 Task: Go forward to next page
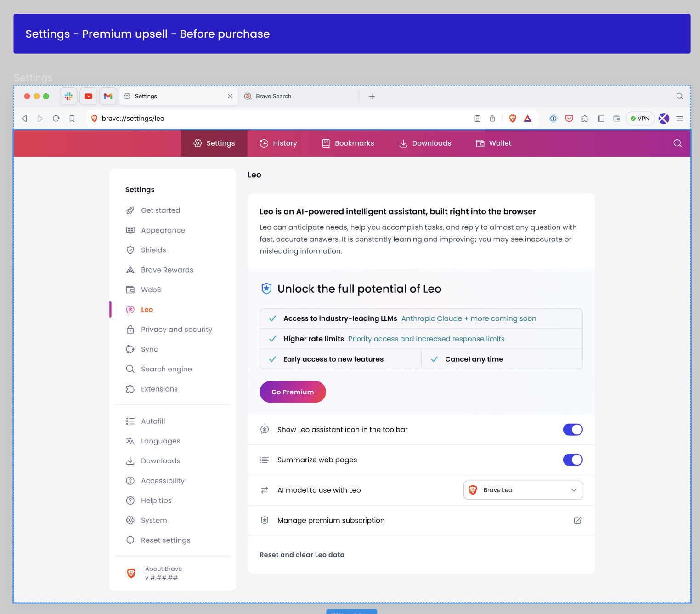coord(40,119)
